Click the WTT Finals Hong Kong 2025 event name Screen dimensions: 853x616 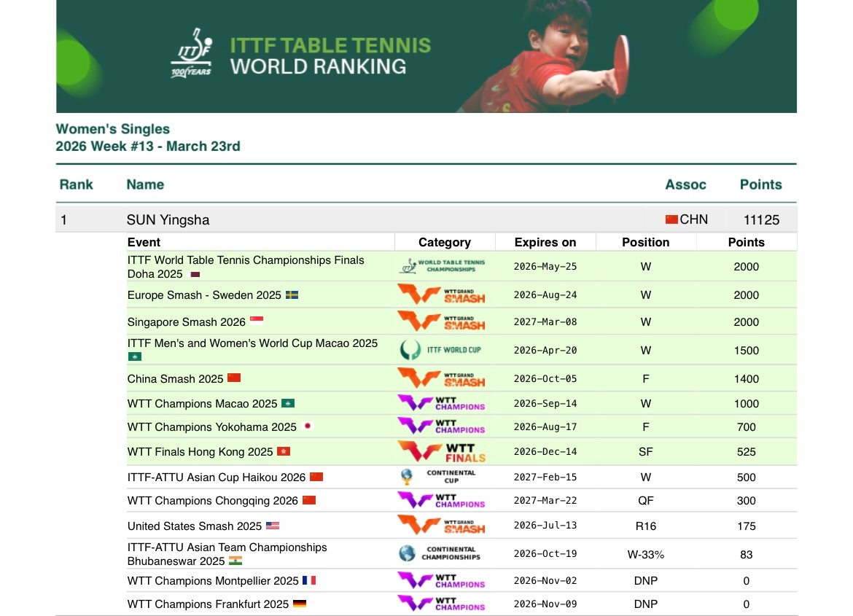click(200, 452)
